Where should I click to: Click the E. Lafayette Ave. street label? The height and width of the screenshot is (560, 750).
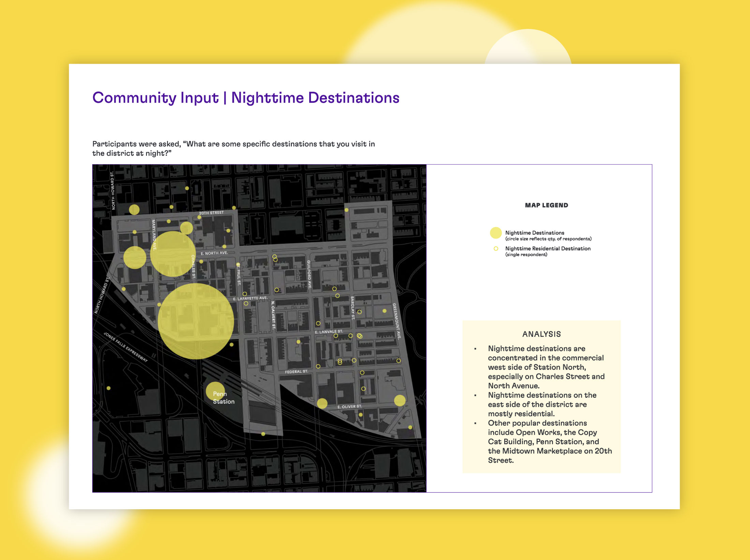click(x=250, y=298)
